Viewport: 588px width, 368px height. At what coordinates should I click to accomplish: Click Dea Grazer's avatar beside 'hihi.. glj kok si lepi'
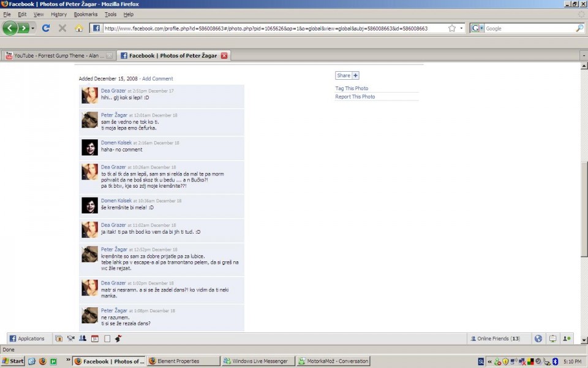click(x=90, y=96)
